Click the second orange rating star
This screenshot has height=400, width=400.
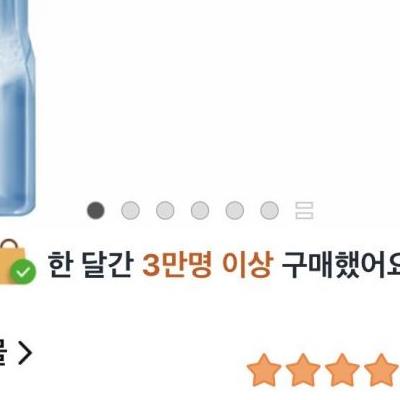[x=303, y=370]
